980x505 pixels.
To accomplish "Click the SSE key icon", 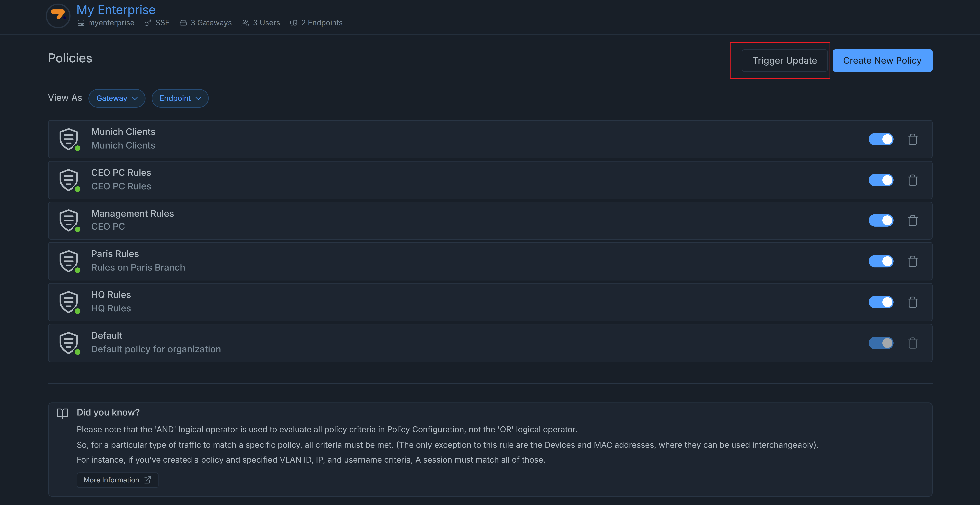I will tap(148, 23).
